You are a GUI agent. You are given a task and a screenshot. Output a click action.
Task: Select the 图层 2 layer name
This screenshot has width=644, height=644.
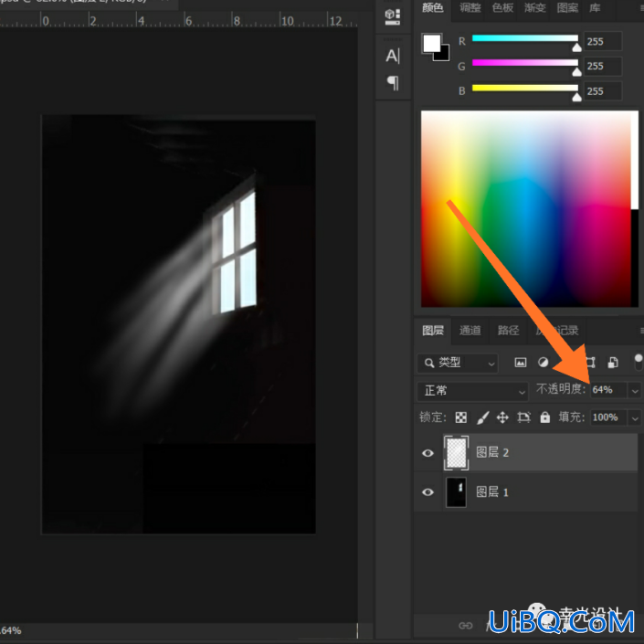tap(492, 452)
